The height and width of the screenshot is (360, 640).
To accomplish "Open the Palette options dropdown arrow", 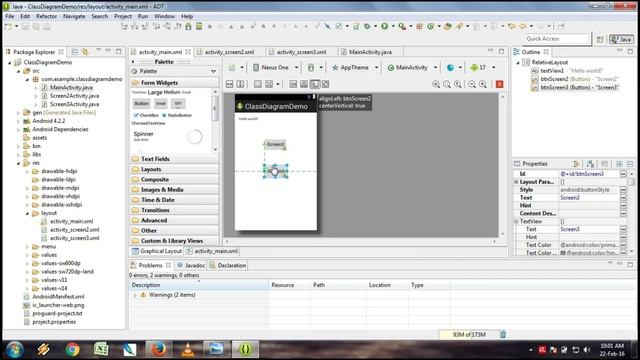I will pos(213,71).
